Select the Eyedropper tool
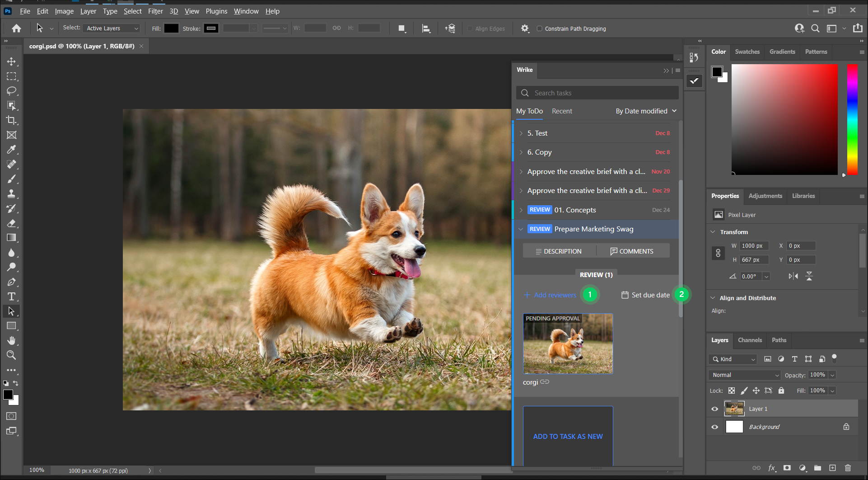 point(12,150)
